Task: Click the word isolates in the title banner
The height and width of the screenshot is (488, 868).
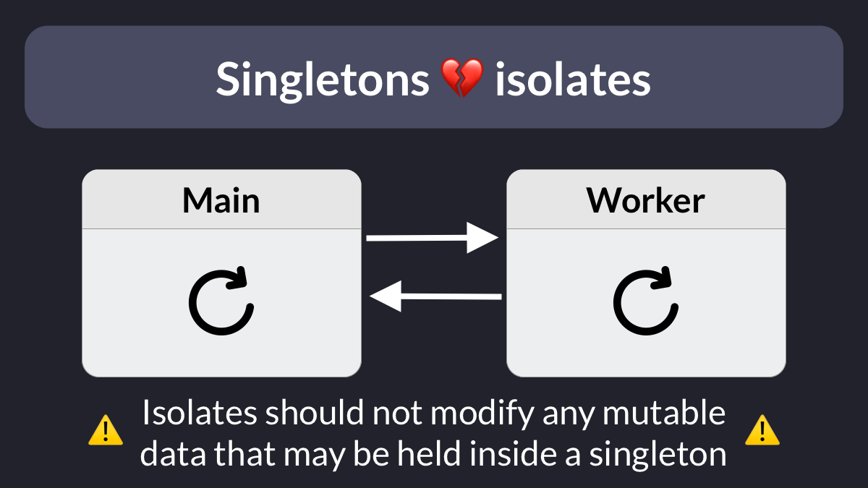Action: [573, 79]
